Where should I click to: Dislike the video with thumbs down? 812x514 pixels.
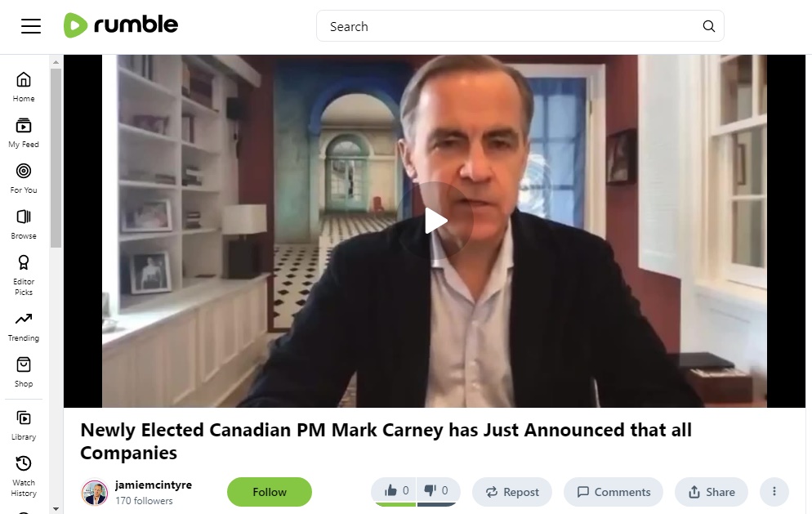pyautogui.click(x=436, y=490)
